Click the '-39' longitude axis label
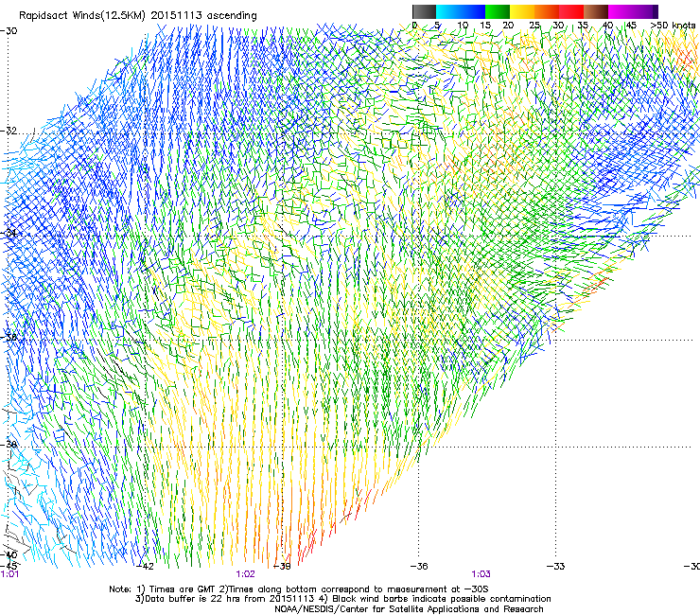700x615 pixels. click(282, 567)
